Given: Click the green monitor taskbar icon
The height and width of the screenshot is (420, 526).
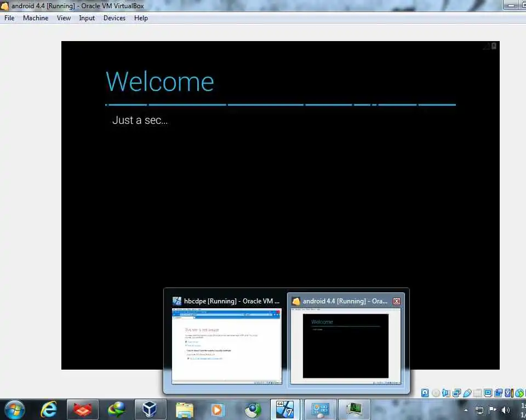Looking at the screenshot, I should pos(355,410).
